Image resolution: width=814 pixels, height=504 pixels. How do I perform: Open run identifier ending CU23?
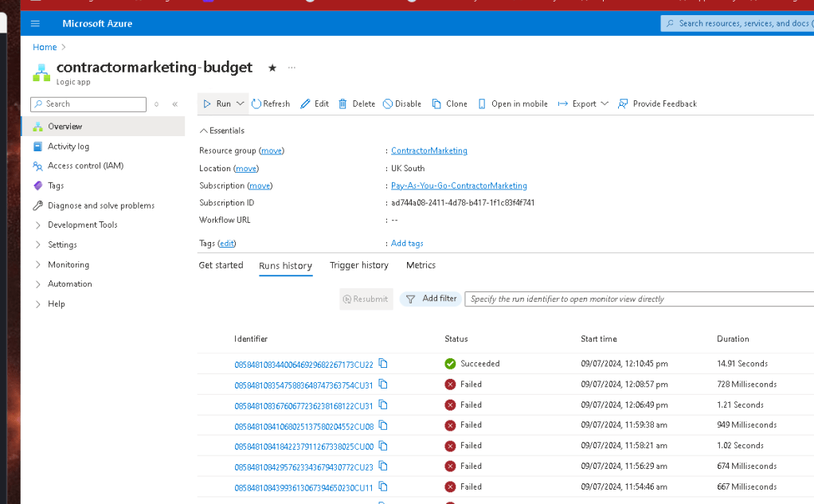tap(303, 467)
